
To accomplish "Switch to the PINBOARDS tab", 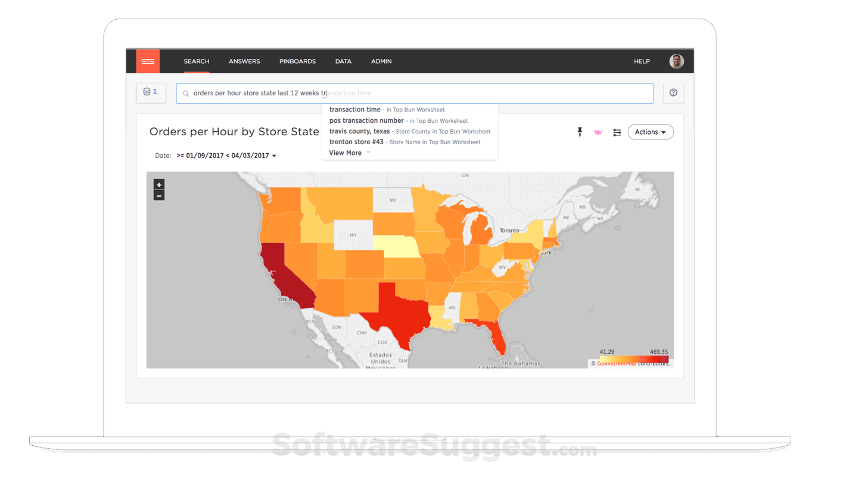I will [297, 61].
